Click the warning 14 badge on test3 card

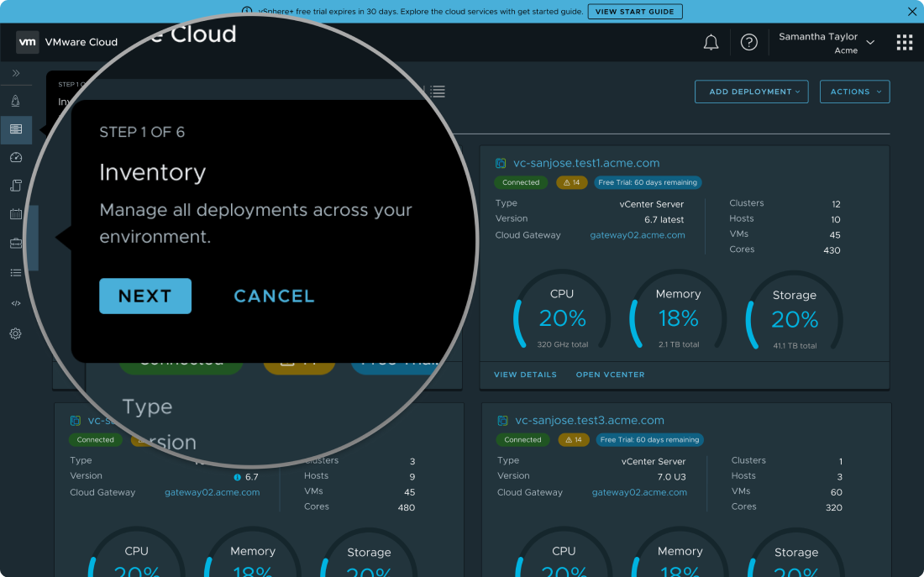coord(574,439)
